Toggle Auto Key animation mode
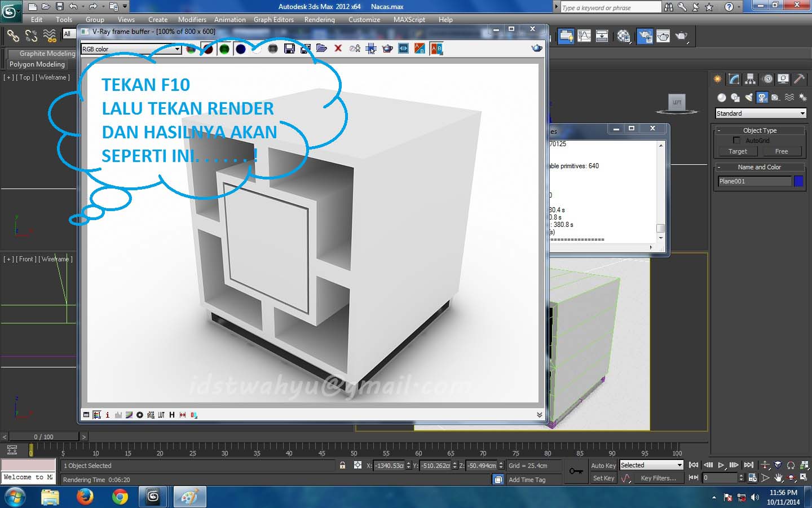The image size is (812, 508). click(603, 466)
